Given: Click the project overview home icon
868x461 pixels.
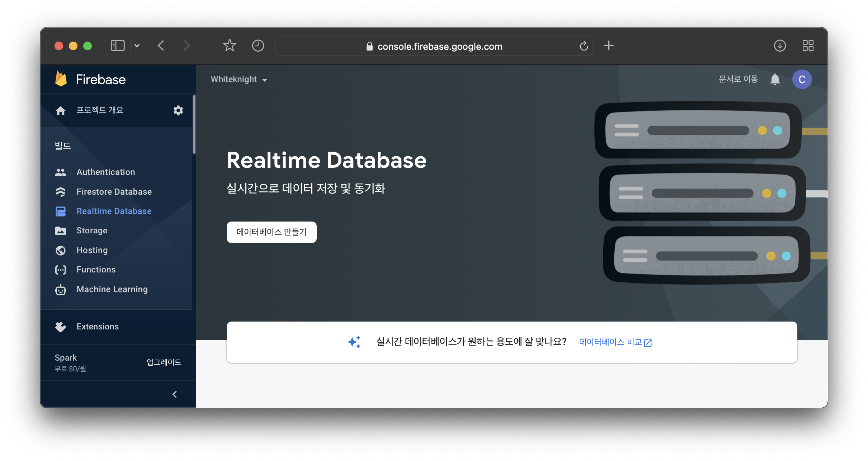Looking at the screenshot, I should pyautogui.click(x=61, y=111).
